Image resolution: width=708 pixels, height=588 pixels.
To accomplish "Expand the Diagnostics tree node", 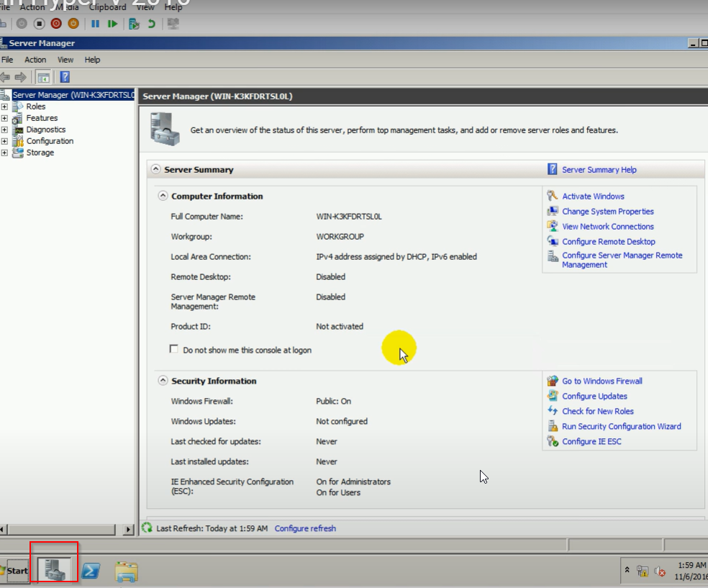I will tap(4, 130).
